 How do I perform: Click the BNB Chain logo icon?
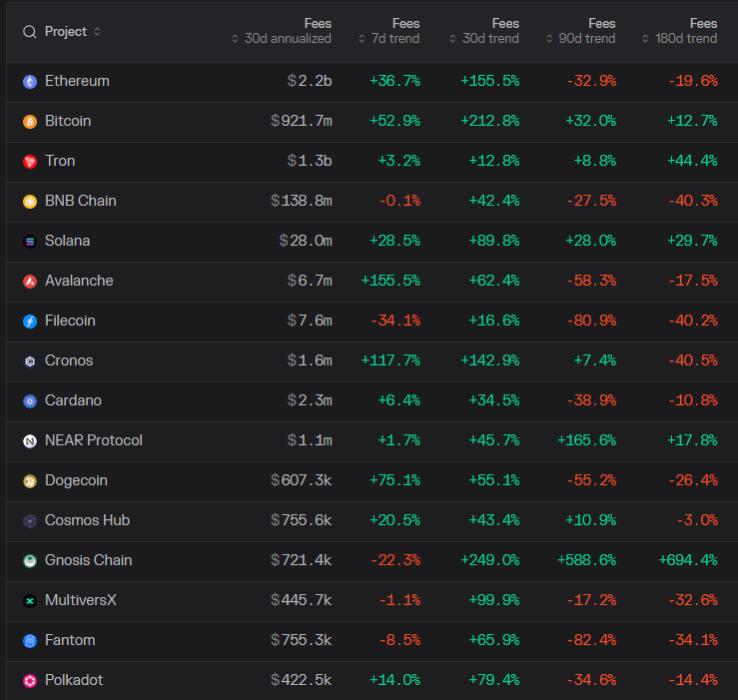click(x=30, y=201)
